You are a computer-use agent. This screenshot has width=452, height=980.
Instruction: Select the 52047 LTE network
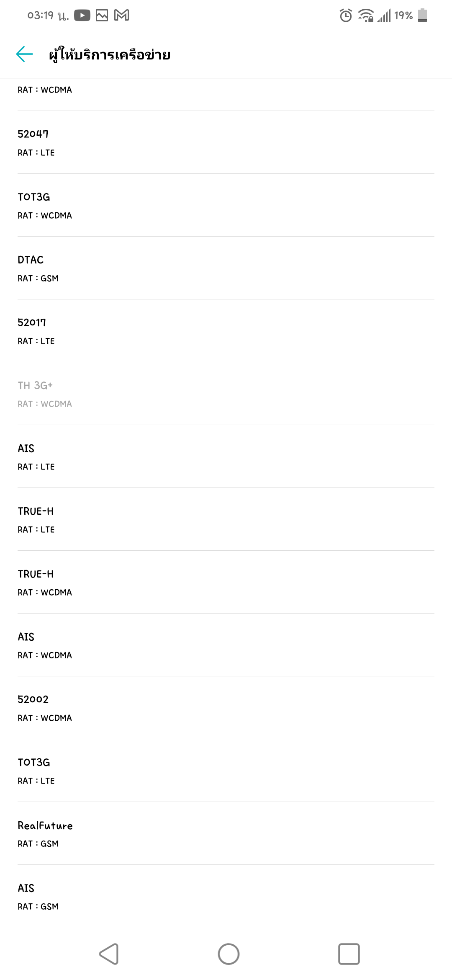(226, 142)
